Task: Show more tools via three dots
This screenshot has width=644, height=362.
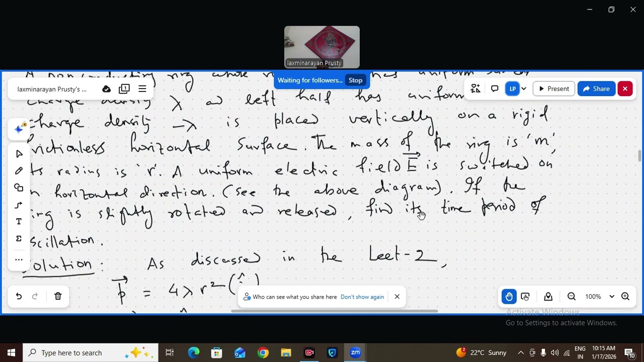Action: [x=19, y=259]
